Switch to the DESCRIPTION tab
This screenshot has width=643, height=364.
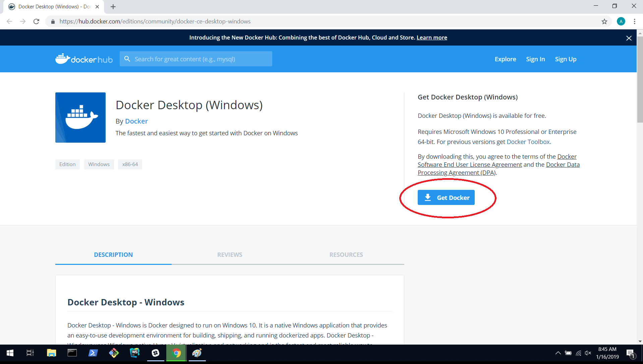coord(113,255)
